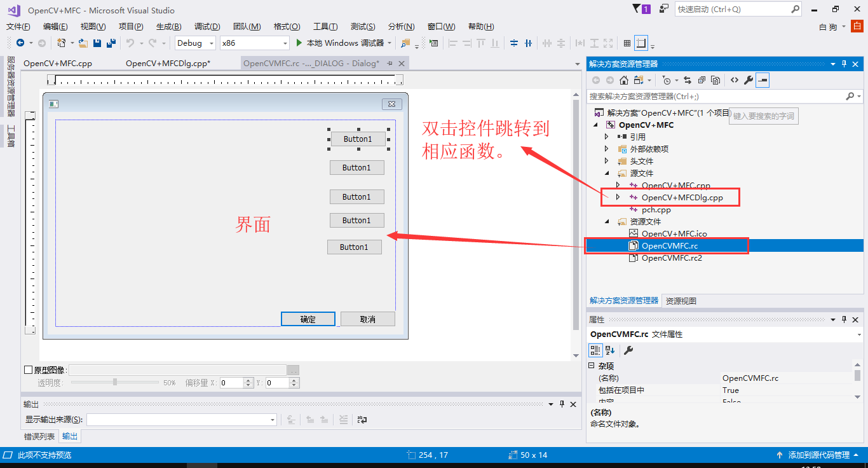
Task: Click the Test Dialog icon in dialog editor toolbar
Action: click(434, 43)
